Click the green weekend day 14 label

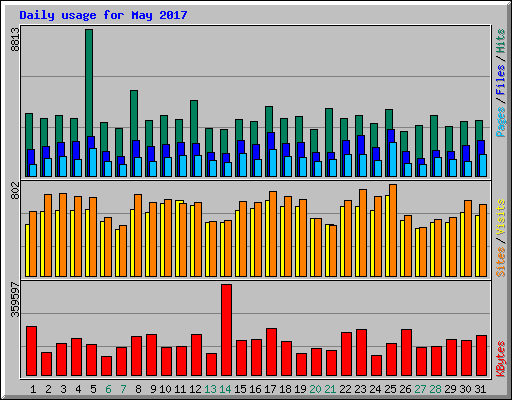(225, 389)
